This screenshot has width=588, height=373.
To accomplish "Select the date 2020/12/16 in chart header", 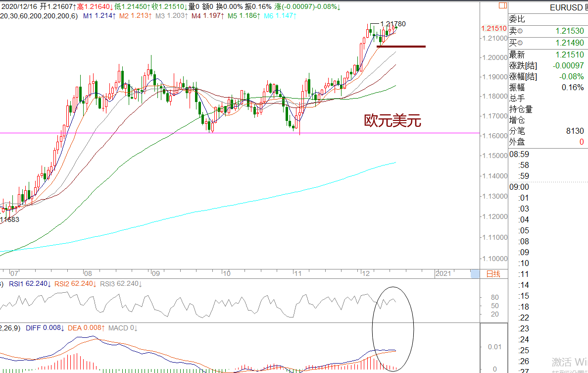I will tap(20, 6).
